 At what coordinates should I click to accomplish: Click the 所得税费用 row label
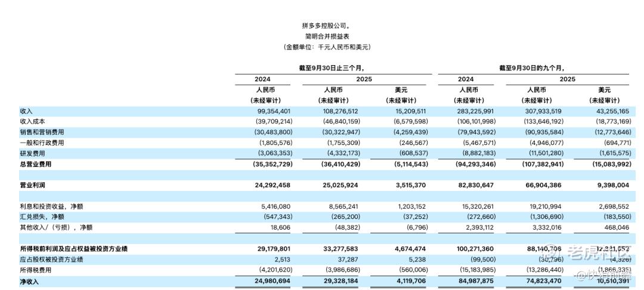(x=35, y=270)
